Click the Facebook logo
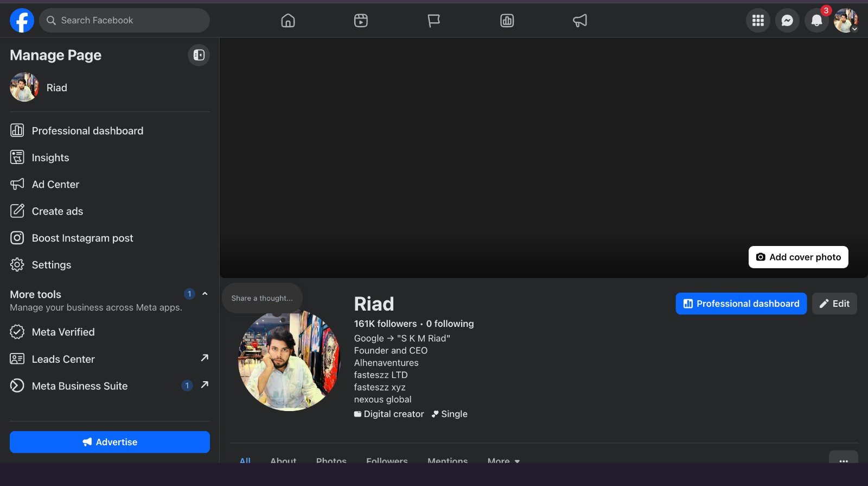Image resolution: width=868 pixels, height=486 pixels. pos(22,21)
